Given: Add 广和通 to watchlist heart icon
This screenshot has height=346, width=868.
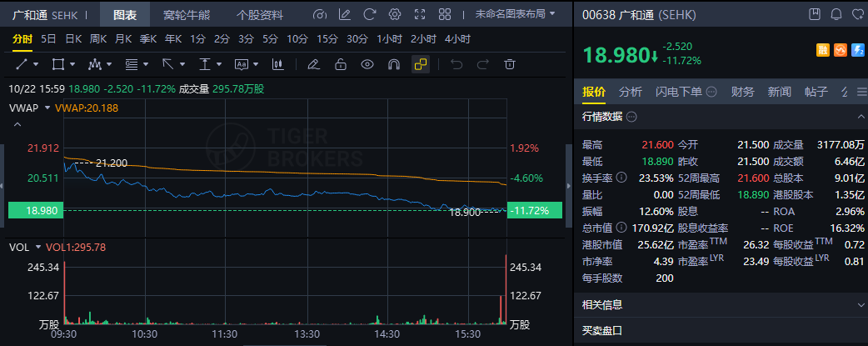Looking at the screenshot, I should [x=859, y=14].
